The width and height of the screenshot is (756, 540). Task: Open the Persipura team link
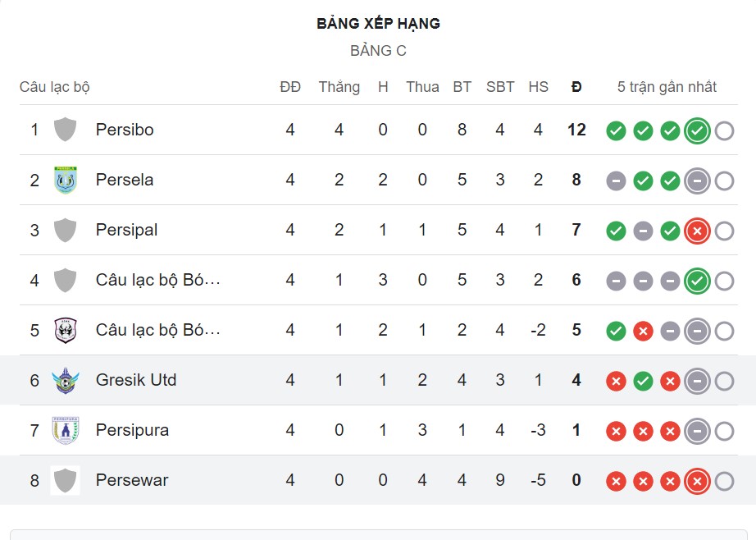coord(133,430)
